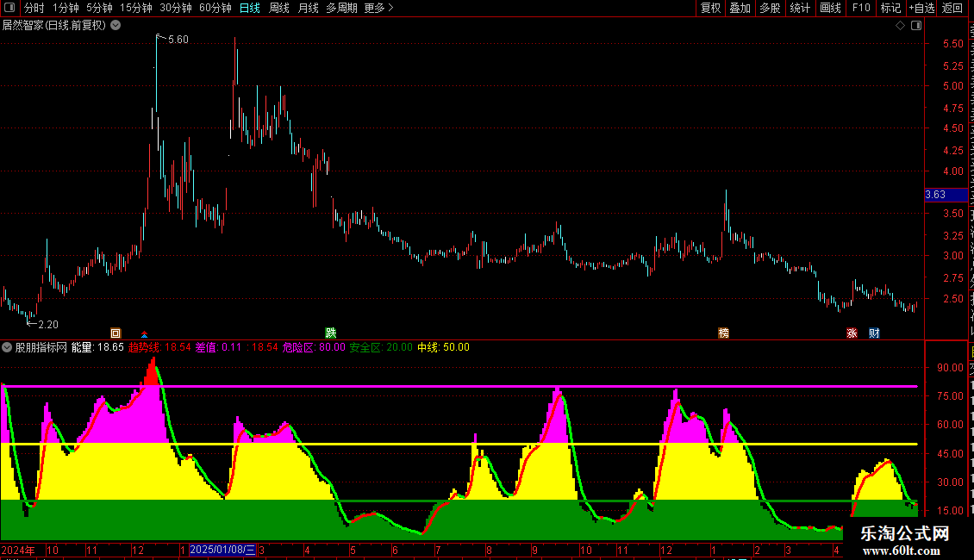
Task: Click the 标记 mark button
Action: pyautogui.click(x=890, y=8)
